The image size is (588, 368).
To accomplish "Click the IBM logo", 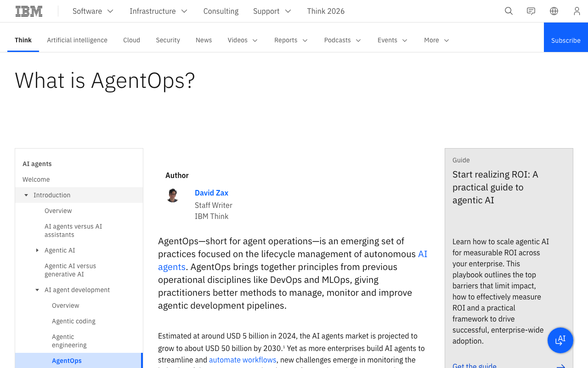I will tap(29, 11).
